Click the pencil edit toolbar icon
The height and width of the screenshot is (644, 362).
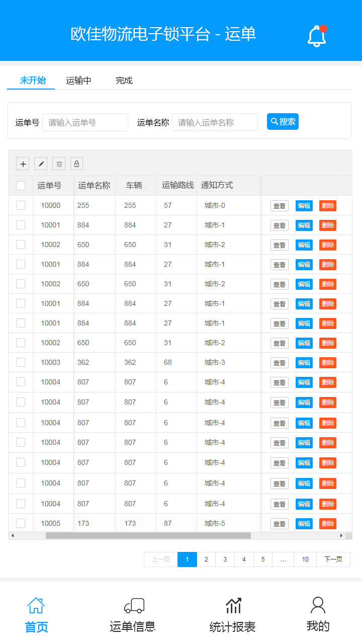(x=41, y=164)
